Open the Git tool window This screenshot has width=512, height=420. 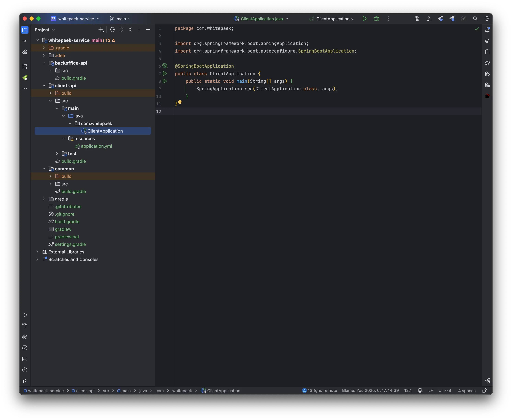click(25, 381)
